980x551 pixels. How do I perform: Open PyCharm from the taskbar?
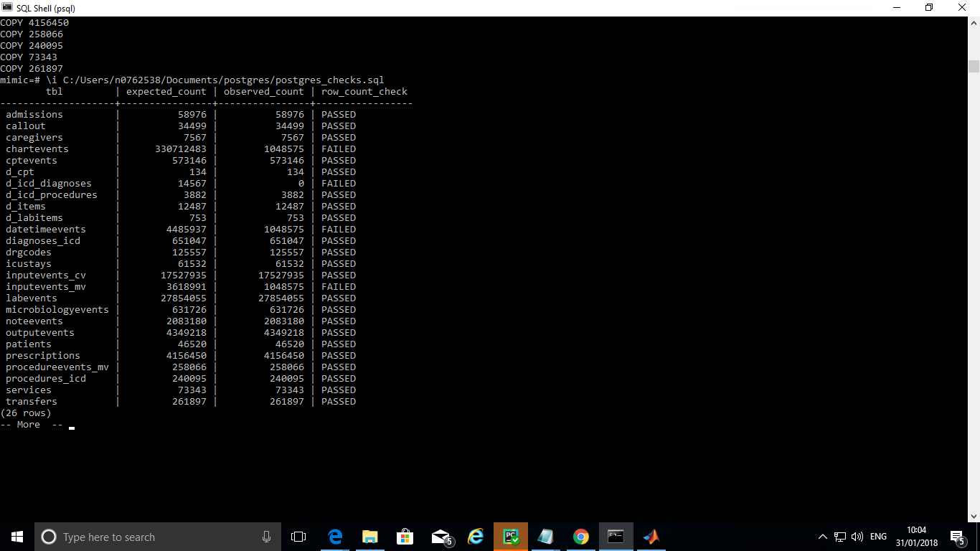pyautogui.click(x=510, y=536)
